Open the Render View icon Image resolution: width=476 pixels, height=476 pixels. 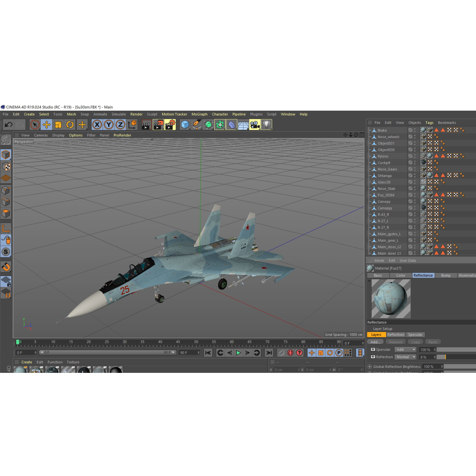click(146, 125)
